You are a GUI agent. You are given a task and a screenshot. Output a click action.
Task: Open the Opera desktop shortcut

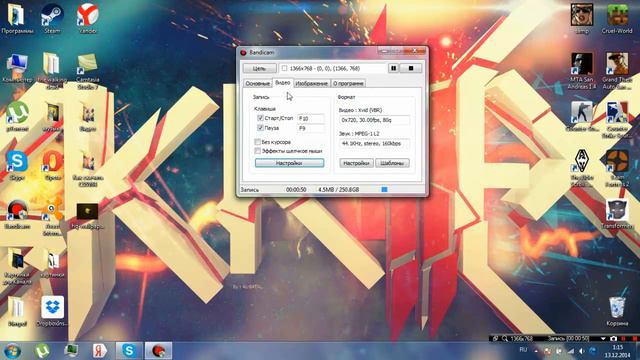pos(52,166)
